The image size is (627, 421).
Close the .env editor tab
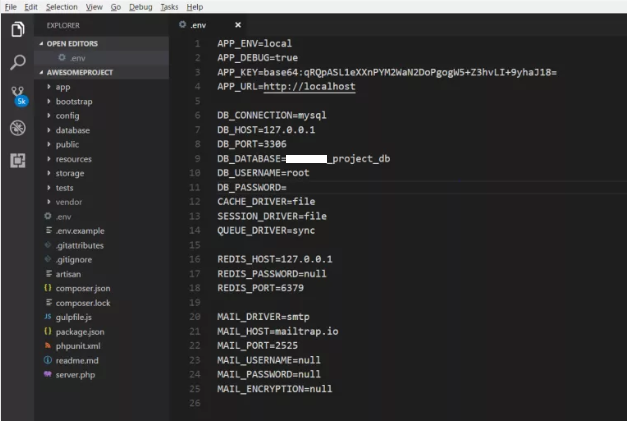point(238,25)
